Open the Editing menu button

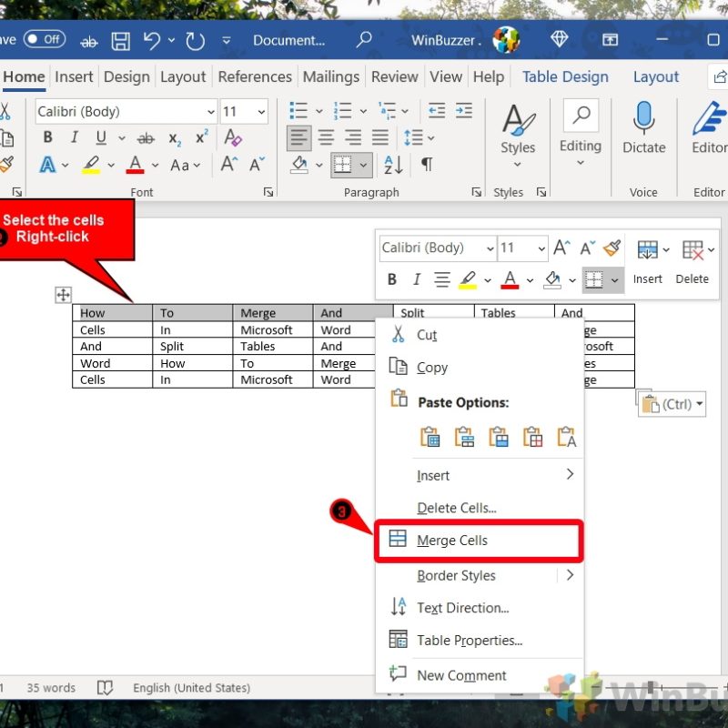[x=581, y=134]
